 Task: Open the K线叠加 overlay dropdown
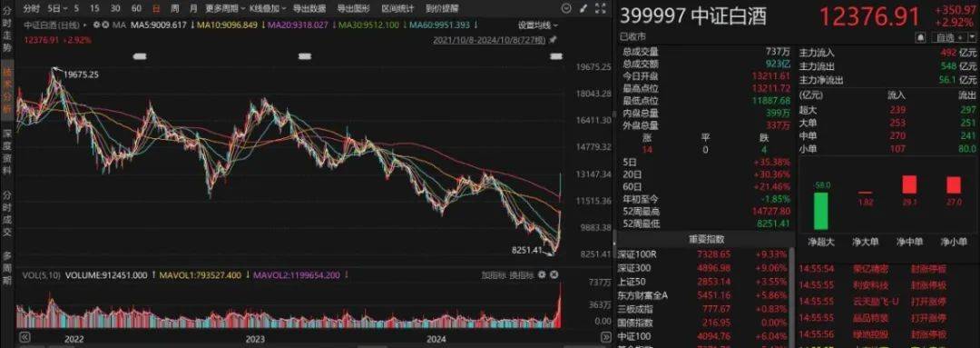268,9
